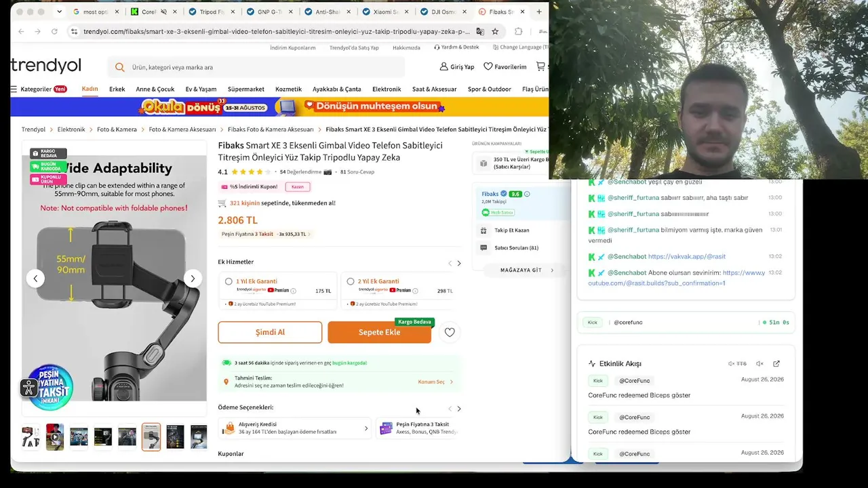868x488 pixels.
Task: Open the vakvak.app/@rasit chat link
Action: pos(687,257)
